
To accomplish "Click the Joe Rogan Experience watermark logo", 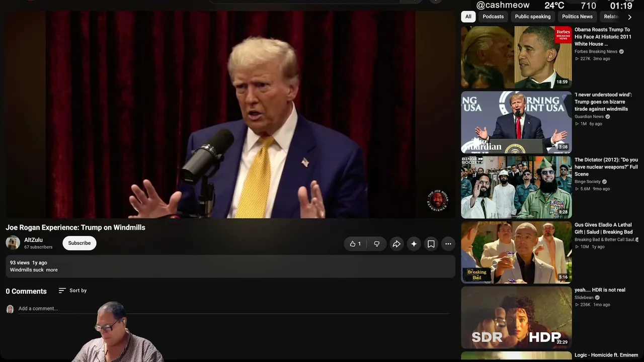I will pyautogui.click(x=437, y=201).
